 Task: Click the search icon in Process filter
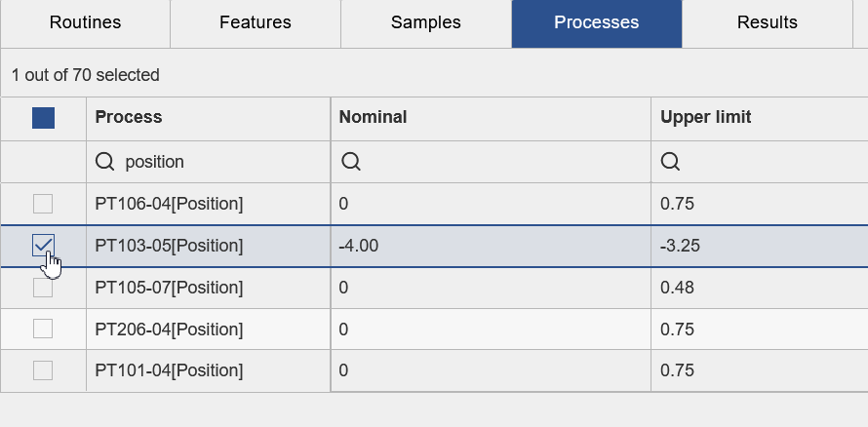pos(105,162)
